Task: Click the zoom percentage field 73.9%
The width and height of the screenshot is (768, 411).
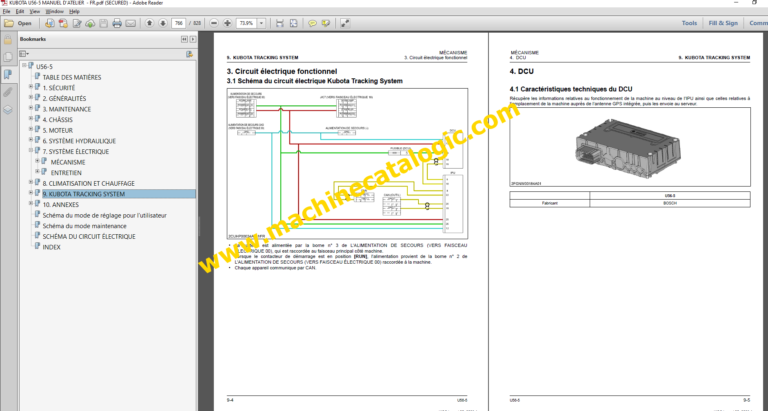Action: click(246, 23)
